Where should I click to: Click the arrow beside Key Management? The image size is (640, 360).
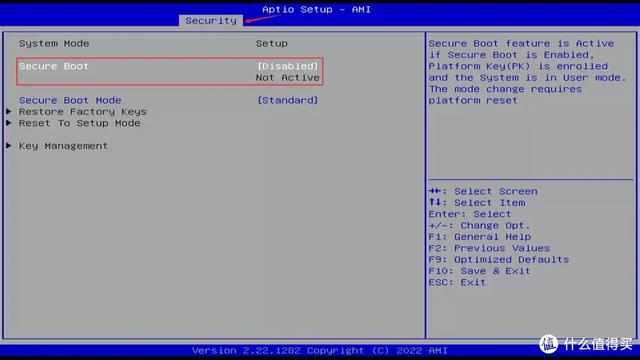(x=9, y=146)
